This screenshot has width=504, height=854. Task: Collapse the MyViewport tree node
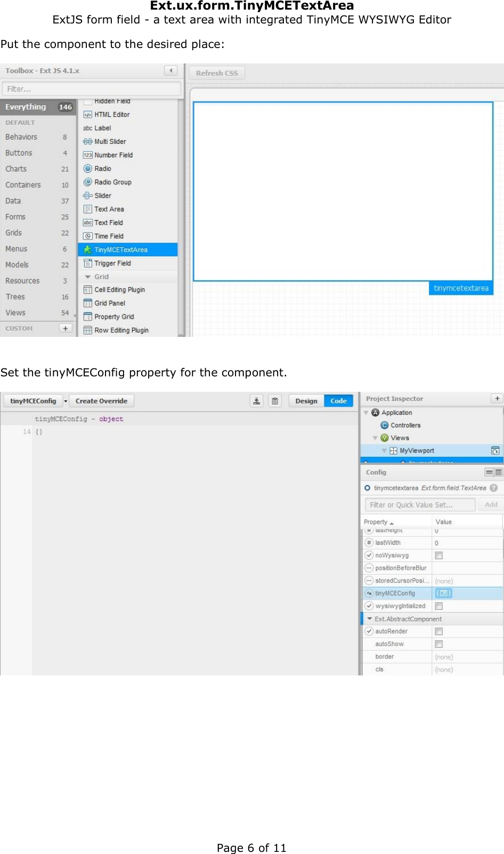[x=384, y=450]
